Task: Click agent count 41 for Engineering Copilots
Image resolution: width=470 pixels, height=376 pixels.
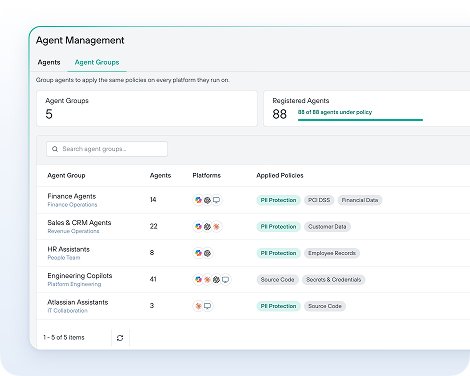Action: (153, 279)
